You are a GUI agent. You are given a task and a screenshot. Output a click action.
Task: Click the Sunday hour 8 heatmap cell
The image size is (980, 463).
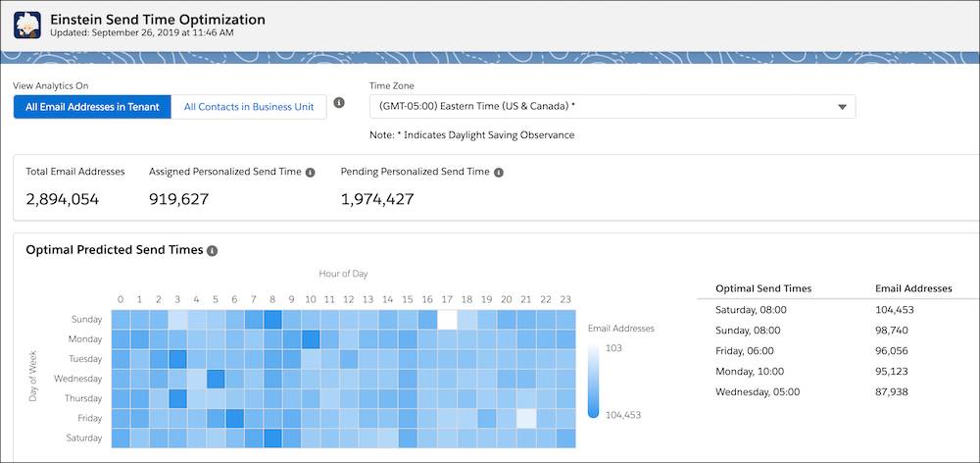coord(272,320)
